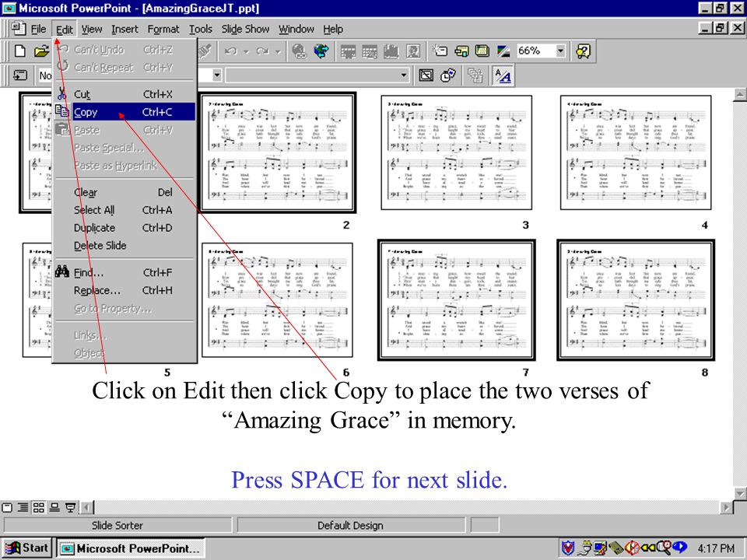Viewport: 747px width, 560px height.
Task: Open the Redo history dropdown arrow
Action: click(278, 51)
